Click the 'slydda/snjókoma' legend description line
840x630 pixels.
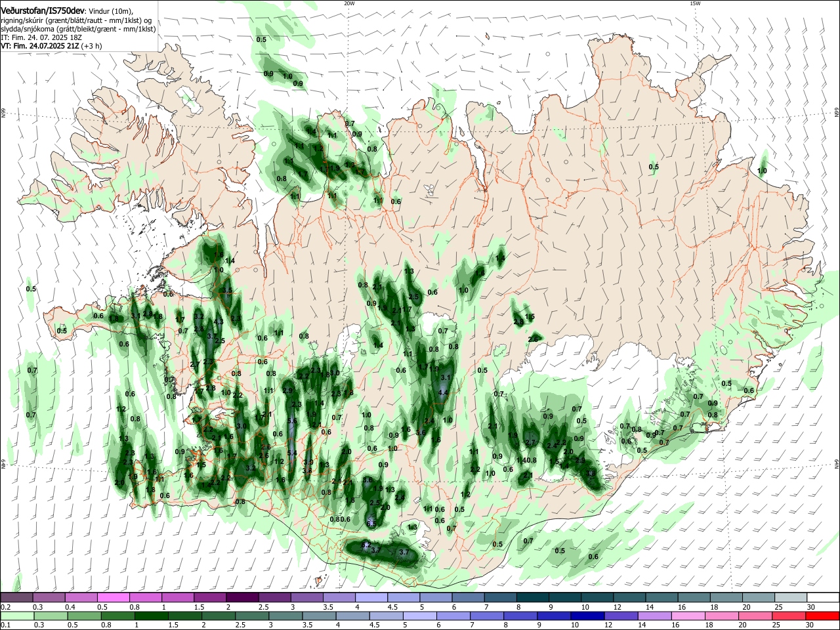tap(78, 30)
